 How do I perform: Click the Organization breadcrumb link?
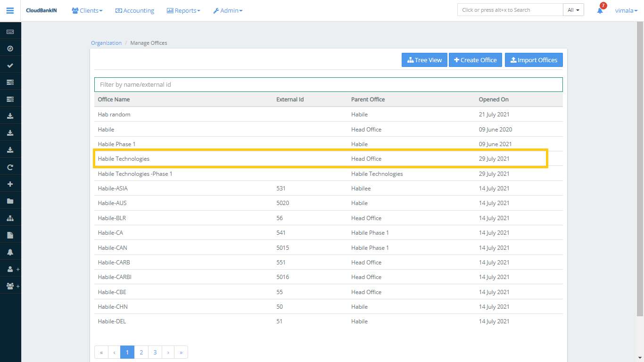point(106,43)
